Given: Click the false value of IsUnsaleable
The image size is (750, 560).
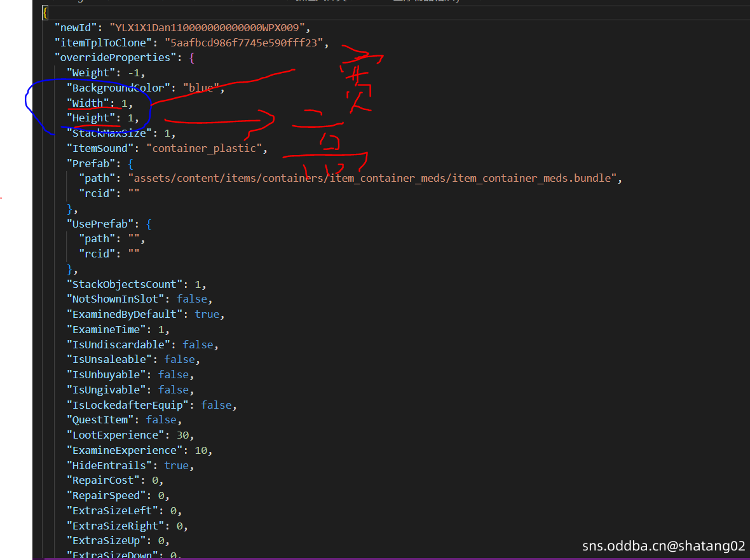Looking at the screenshot, I should tap(179, 359).
